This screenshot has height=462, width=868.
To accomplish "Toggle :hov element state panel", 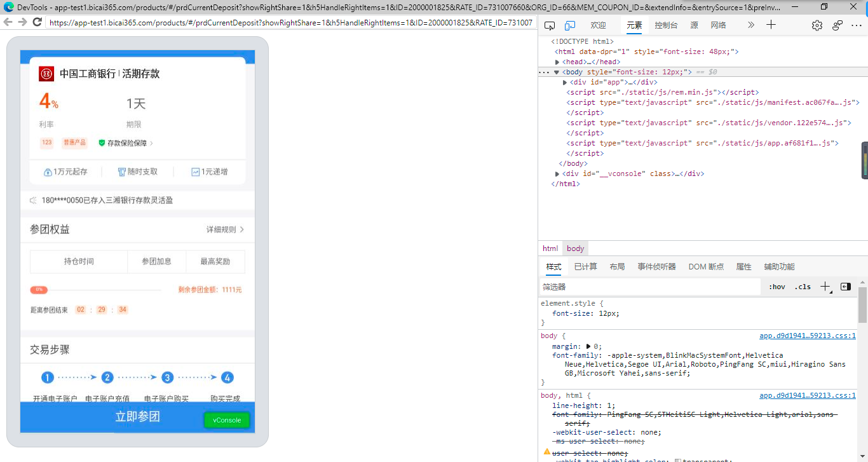I will (x=777, y=287).
